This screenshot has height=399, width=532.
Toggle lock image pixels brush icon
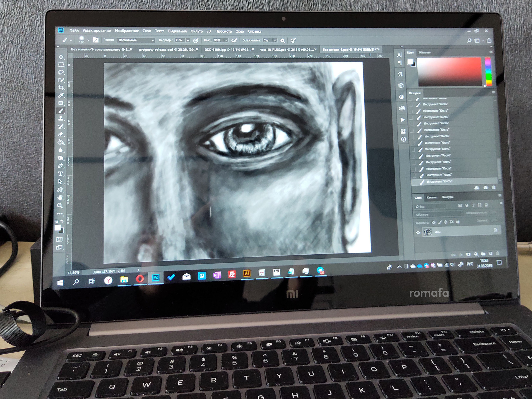pos(440,222)
